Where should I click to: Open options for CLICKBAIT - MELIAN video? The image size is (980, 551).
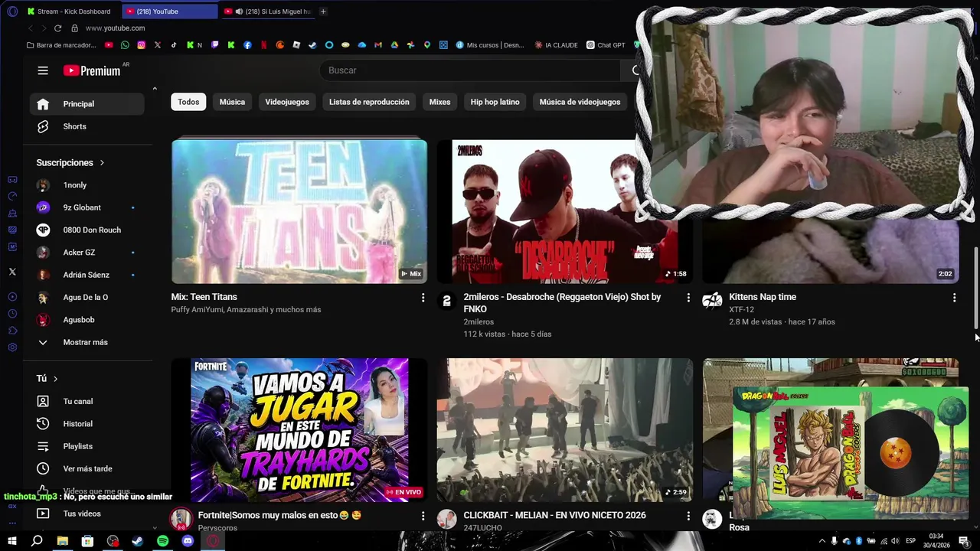[x=688, y=517]
